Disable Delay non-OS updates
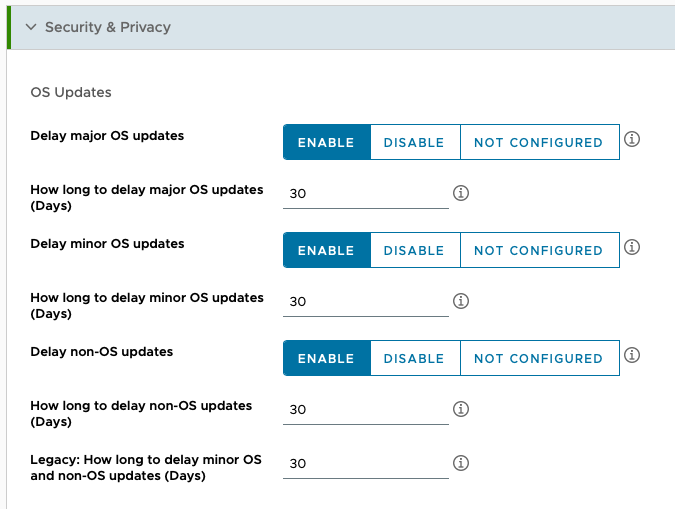675x509 pixels. (414, 358)
